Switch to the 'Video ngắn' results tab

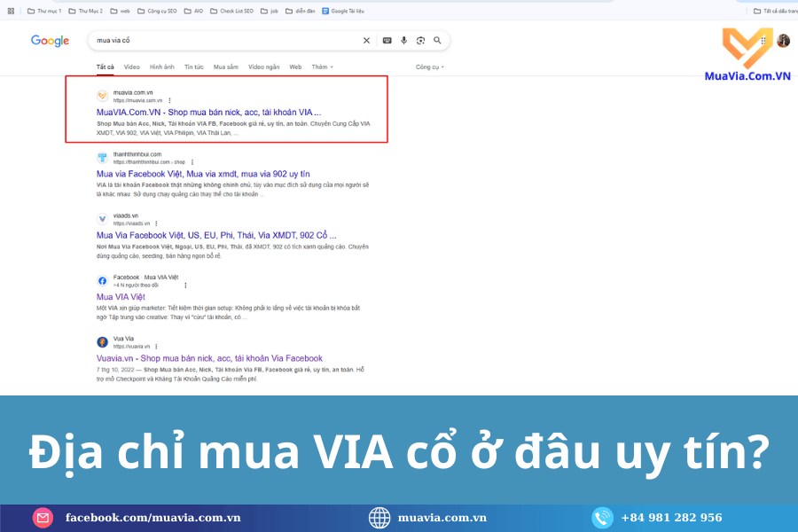pos(263,67)
